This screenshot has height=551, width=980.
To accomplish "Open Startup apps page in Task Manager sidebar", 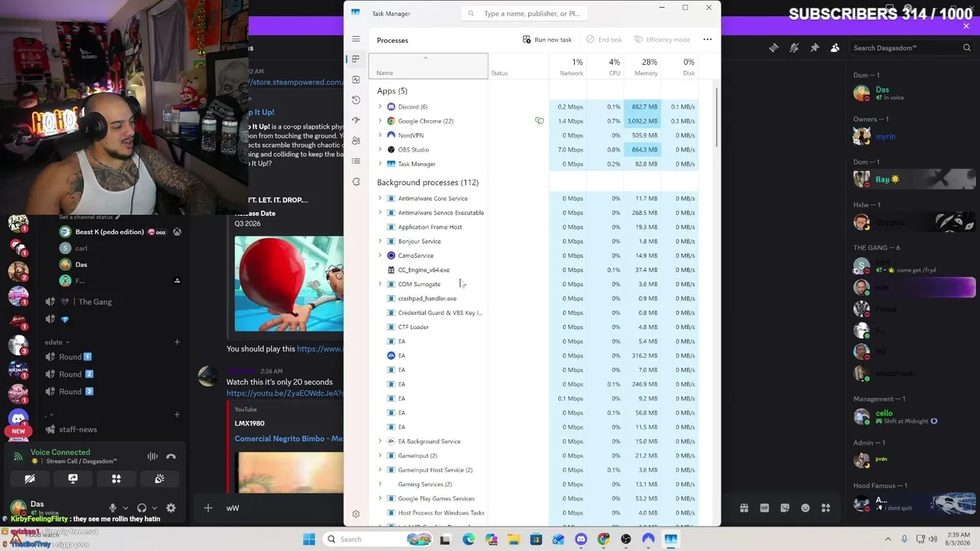I will pyautogui.click(x=356, y=120).
